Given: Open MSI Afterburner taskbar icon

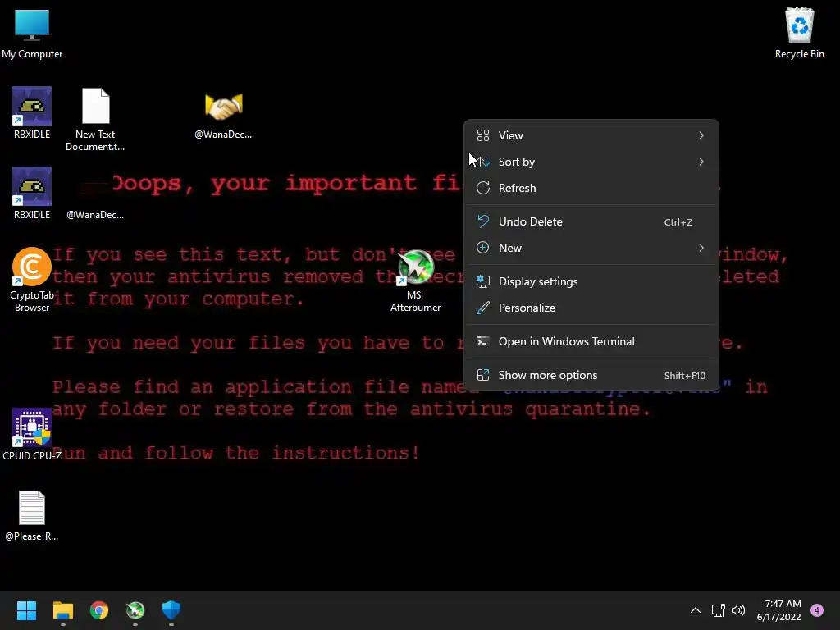Looking at the screenshot, I should (135, 610).
